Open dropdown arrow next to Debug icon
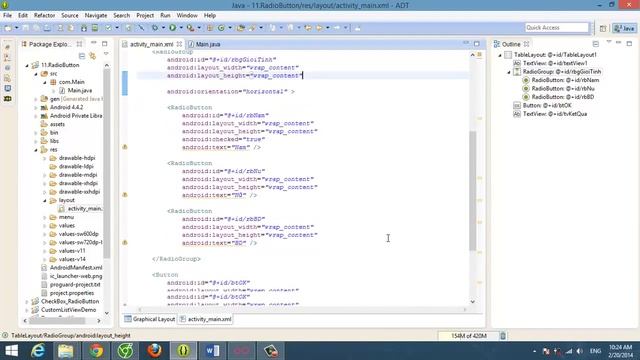Image resolution: width=640 pixels, height=360 pixels. click(x=163, y=28)
